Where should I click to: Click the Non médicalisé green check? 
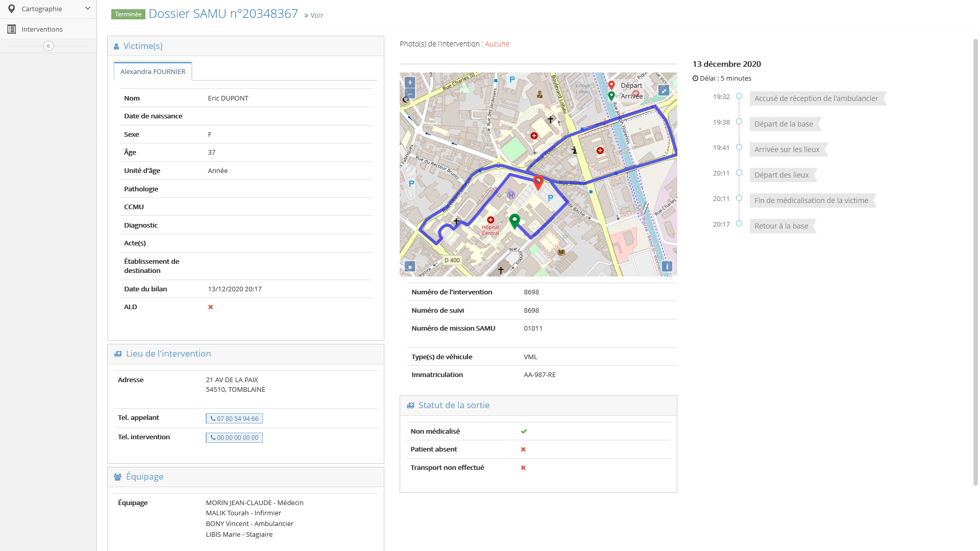coord(524,431)
